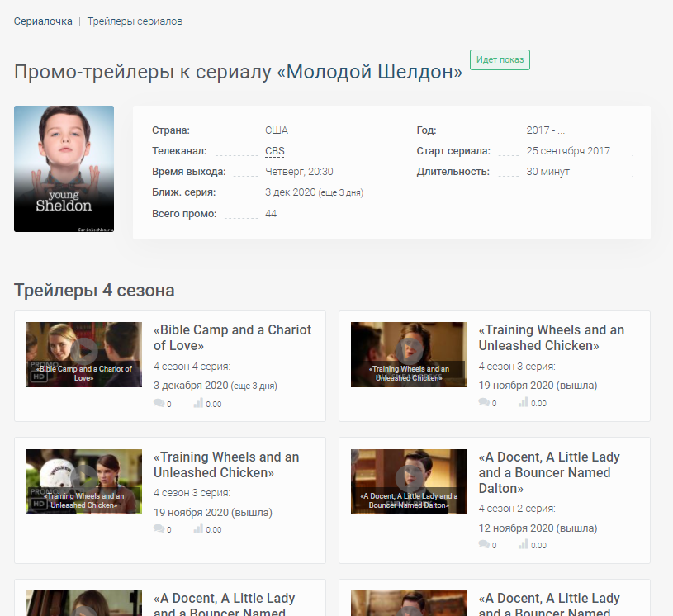Click the 12 ноября 2020 (вышла) date text

click(538, 528)
